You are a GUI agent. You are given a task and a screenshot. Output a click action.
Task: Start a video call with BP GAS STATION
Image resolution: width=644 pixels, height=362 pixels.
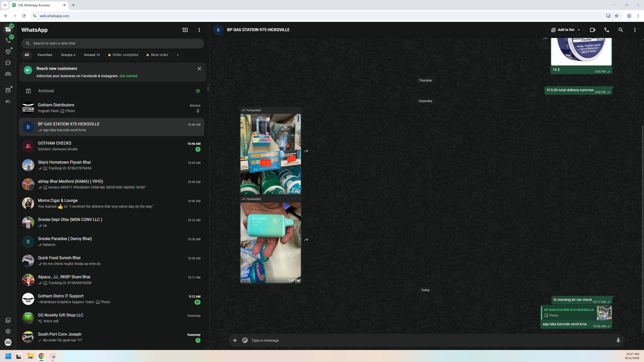(x=592, y=30)
